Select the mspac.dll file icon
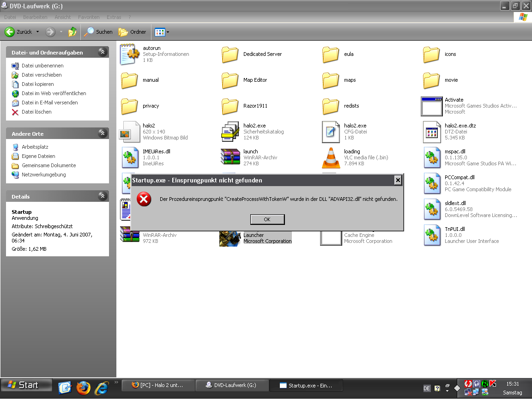 432,157
